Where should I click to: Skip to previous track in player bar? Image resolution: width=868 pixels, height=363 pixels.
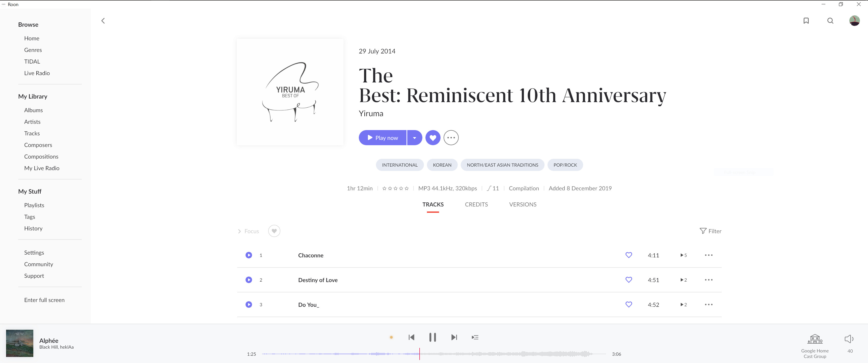412,337
